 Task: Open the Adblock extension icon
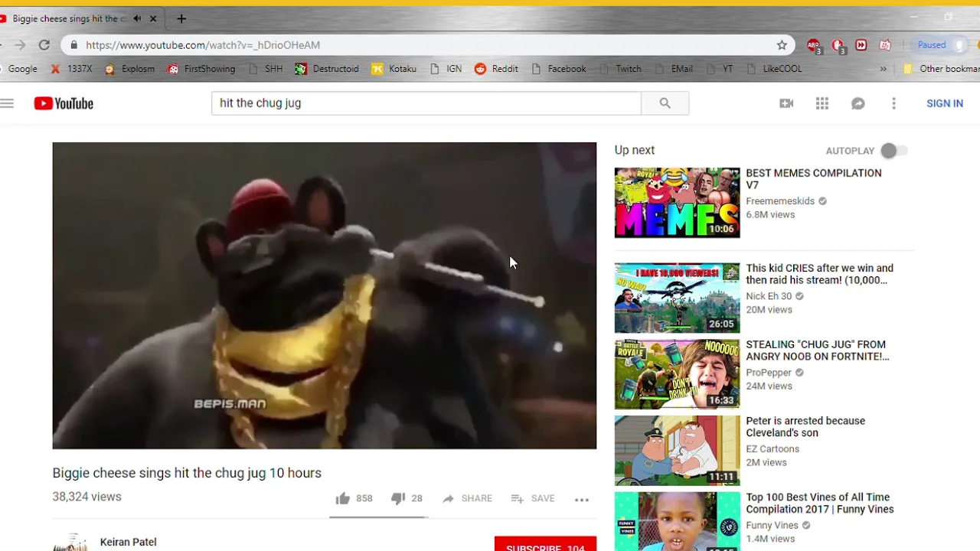[814, 46]
